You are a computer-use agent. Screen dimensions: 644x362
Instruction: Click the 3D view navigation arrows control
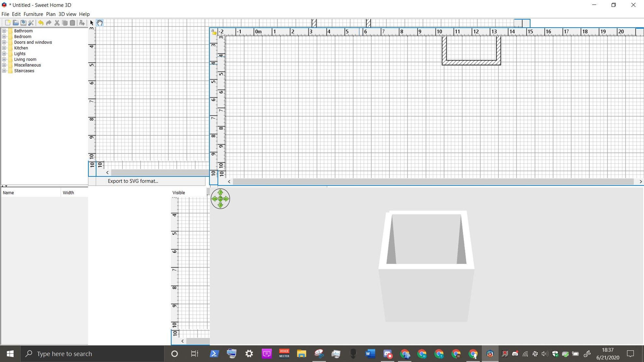(220, 199)
